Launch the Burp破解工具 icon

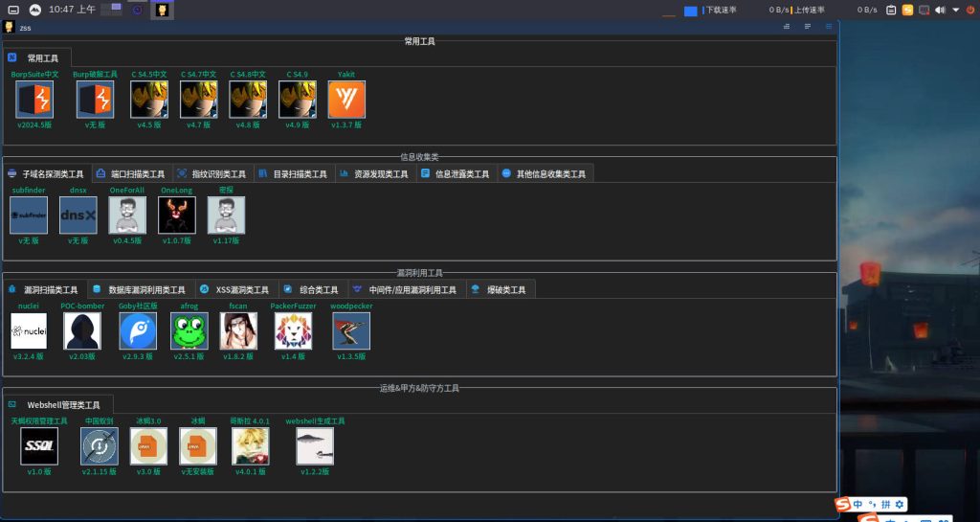95,100
